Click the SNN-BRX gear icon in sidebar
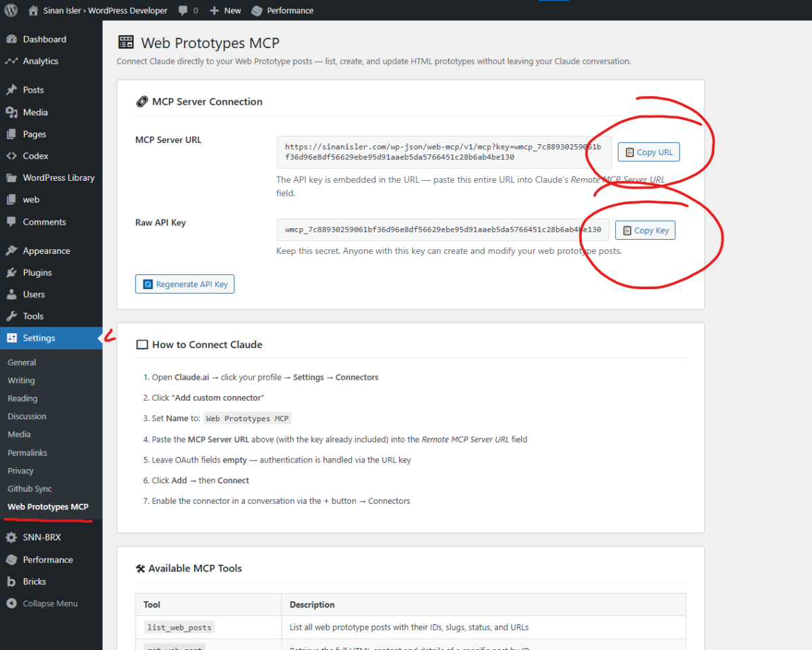The image size is (812, 650). click(12, 538)
